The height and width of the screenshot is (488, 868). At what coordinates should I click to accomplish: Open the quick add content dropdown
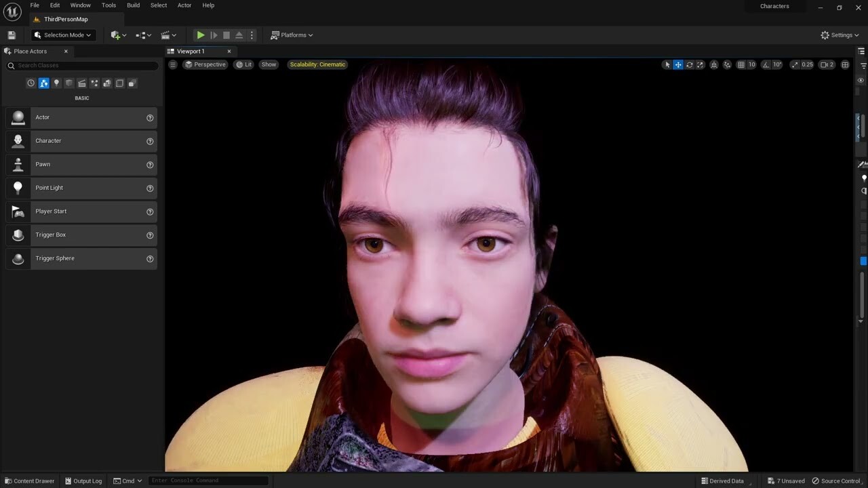click(119, 35)
